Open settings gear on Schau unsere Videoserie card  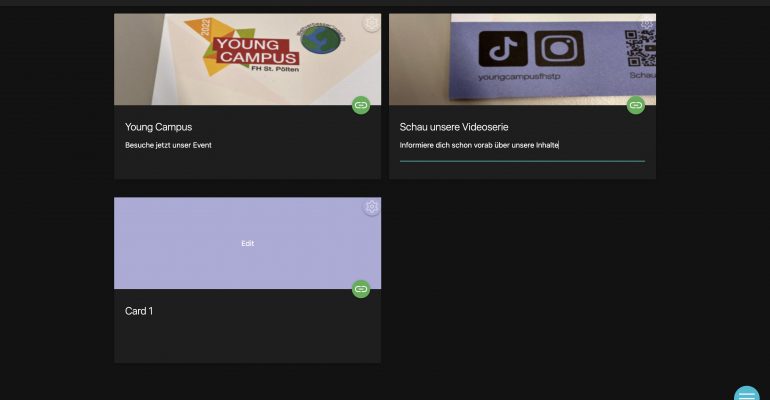click(646, 23)
